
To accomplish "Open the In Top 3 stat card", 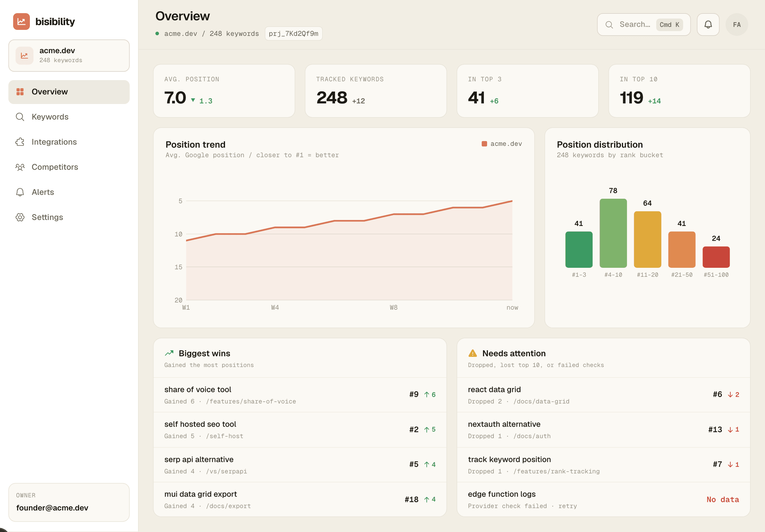I will pos(527,91).
